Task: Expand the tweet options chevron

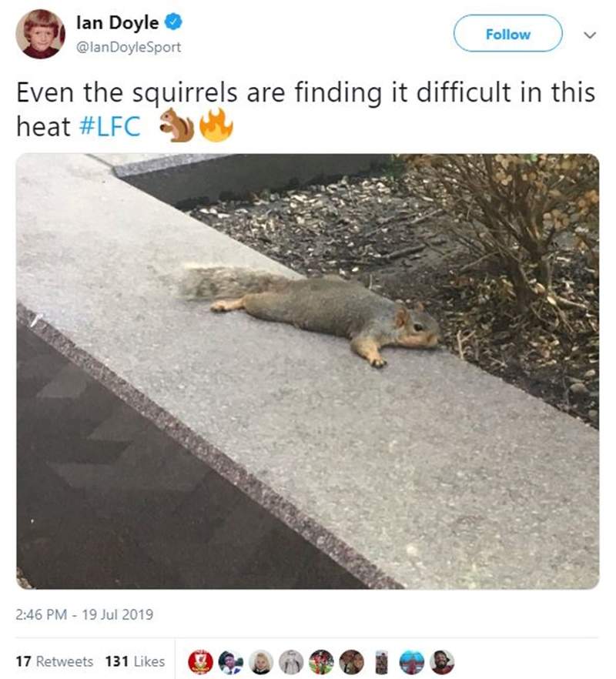Action: pos(590,35)
